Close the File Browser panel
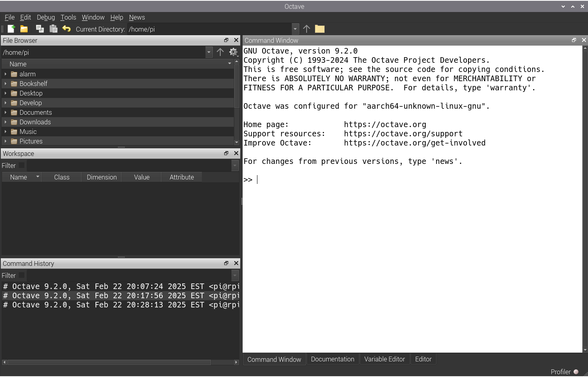The image size is (588, 377). (236, 40)
